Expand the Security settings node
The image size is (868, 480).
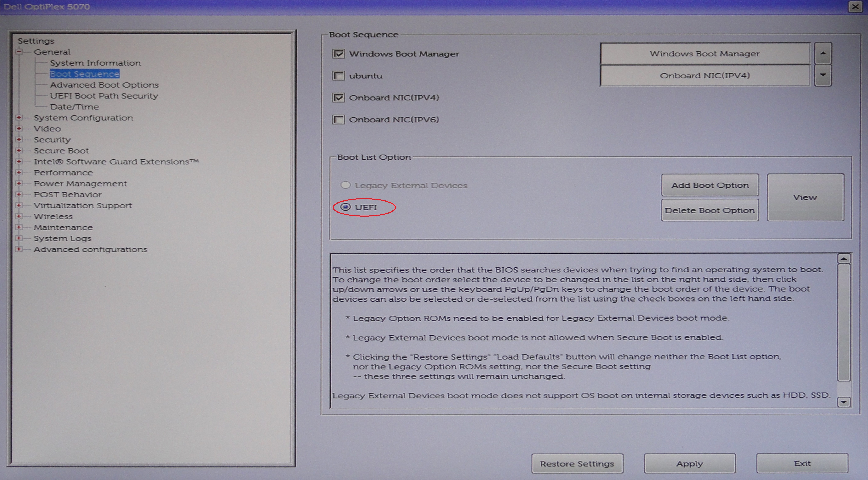pos(19,139)
